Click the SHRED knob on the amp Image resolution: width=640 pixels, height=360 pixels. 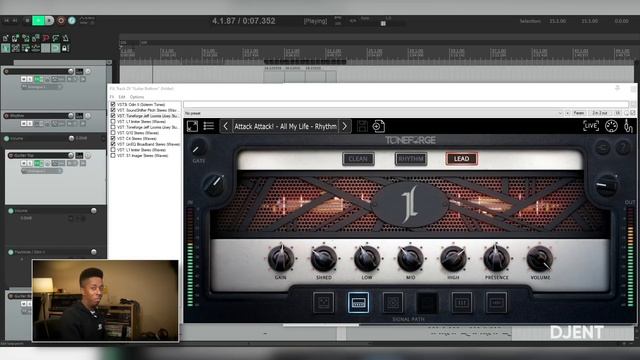[324, 258]
